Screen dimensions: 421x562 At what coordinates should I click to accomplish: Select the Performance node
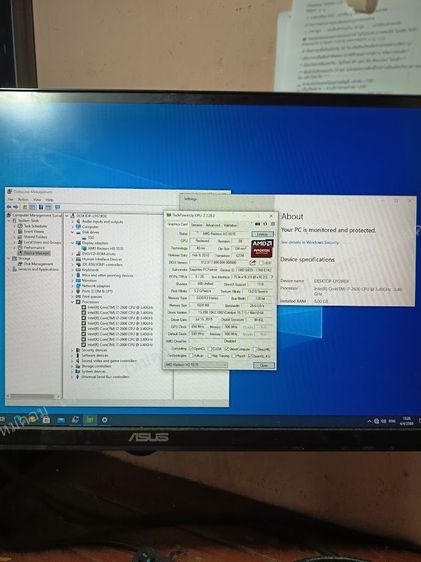[x=34, y=248]
